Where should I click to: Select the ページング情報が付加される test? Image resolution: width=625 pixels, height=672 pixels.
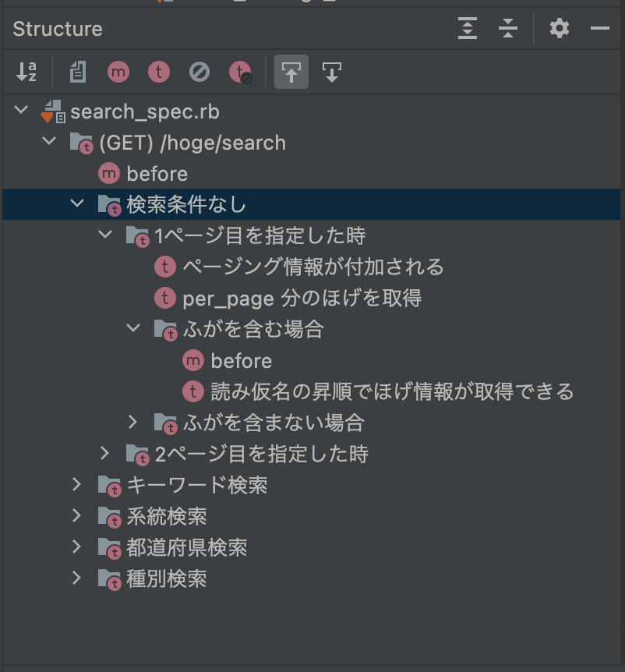point(312,266)
